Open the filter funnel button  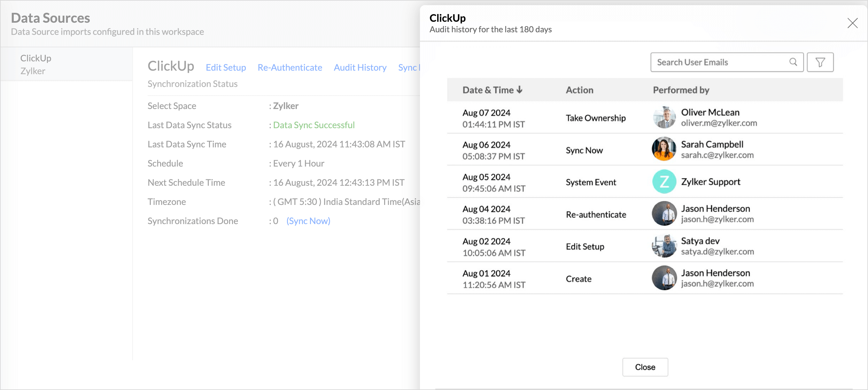pos(820,62)
